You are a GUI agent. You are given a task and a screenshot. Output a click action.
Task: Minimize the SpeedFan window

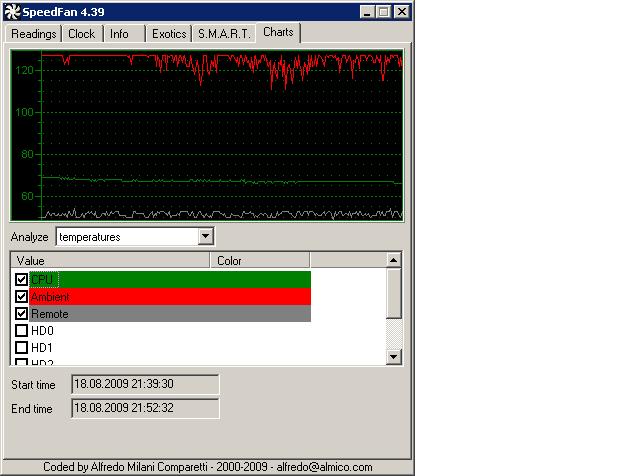tap(367, 12)
